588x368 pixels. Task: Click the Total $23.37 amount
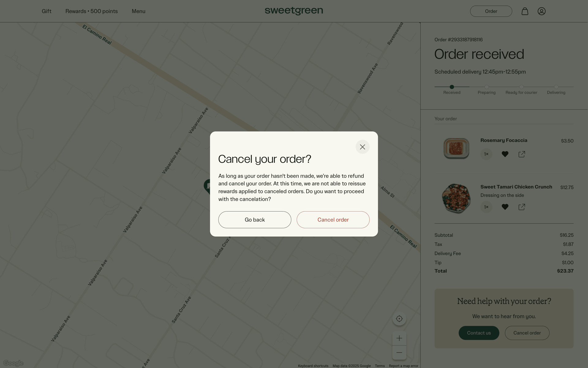pyautogui.click(x=565, y=271)
